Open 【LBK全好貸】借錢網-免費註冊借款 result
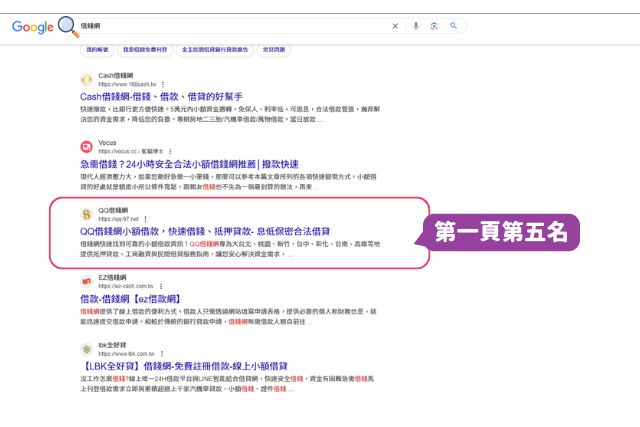 184,366
